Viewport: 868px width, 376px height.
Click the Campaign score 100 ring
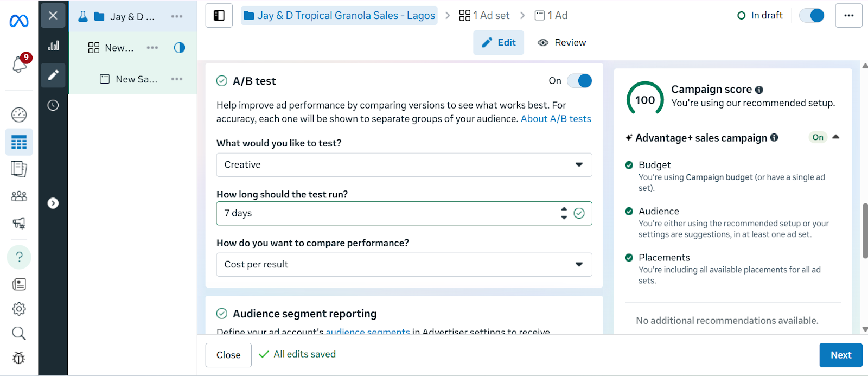pos(645,100)
